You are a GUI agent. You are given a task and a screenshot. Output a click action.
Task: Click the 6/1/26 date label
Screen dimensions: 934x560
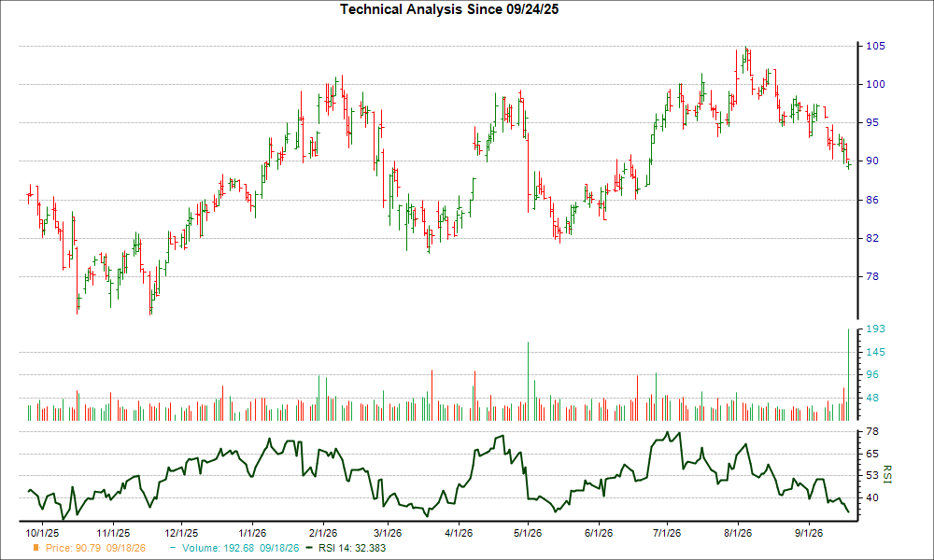pos(599,533)
